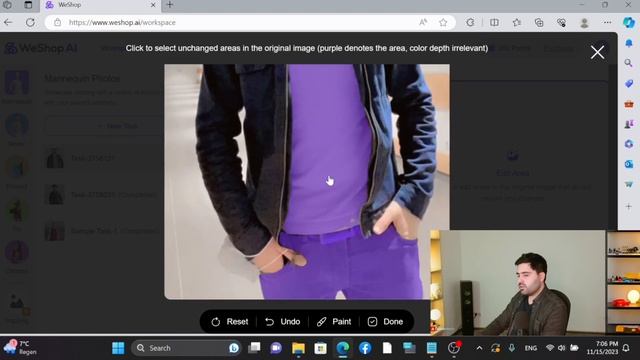This screenshot has height=360, width=640.
Task: Toggle Edge split screen view
Action: tap(494, 22)
